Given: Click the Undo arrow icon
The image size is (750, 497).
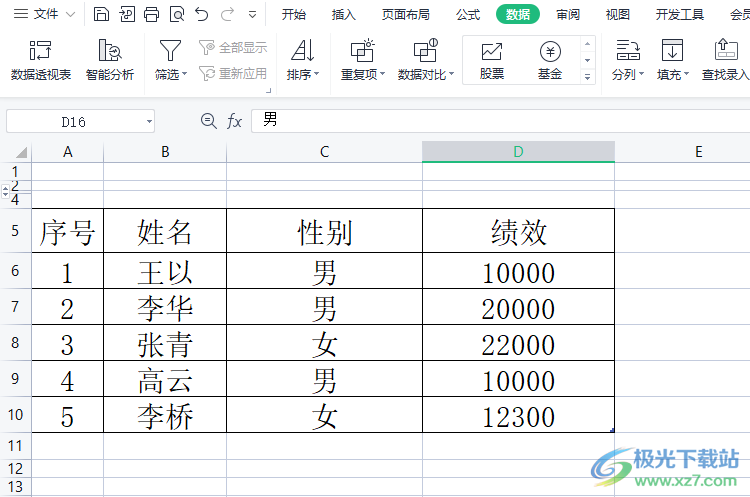Looking at the screenshot, I should [202, 14].
